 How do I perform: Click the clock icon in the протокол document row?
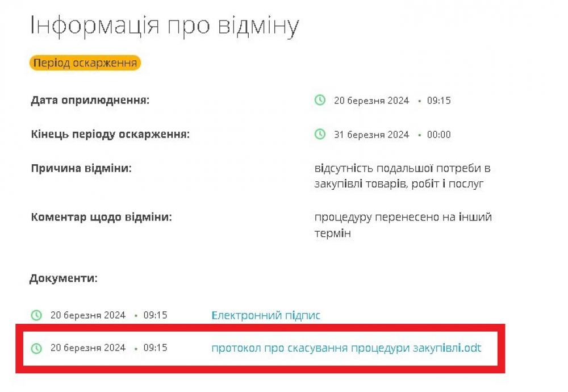click(36, 348)
